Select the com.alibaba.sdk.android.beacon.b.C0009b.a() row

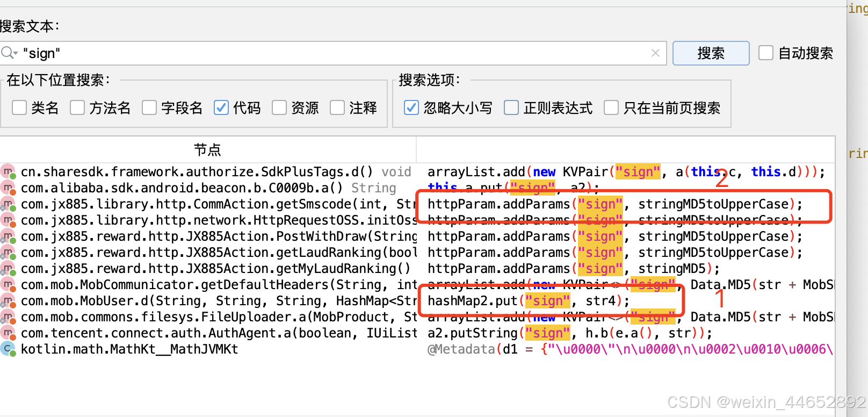417,188
